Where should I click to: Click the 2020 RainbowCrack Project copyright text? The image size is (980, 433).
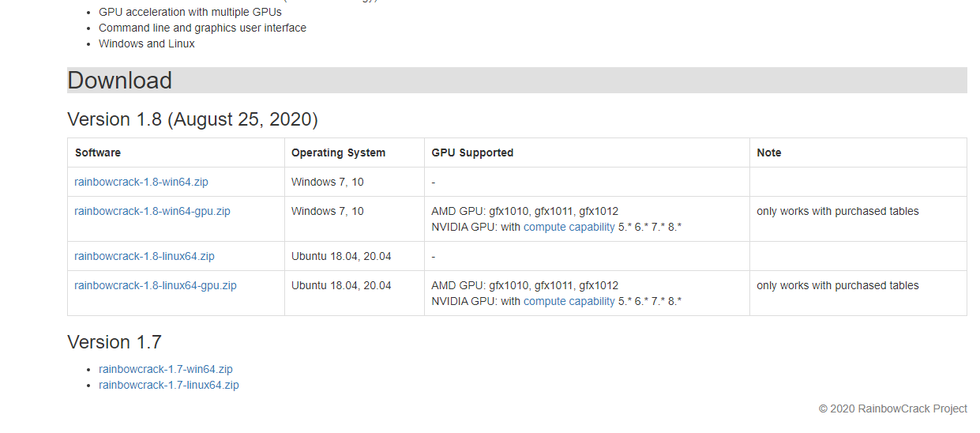[x=893, y=409]
